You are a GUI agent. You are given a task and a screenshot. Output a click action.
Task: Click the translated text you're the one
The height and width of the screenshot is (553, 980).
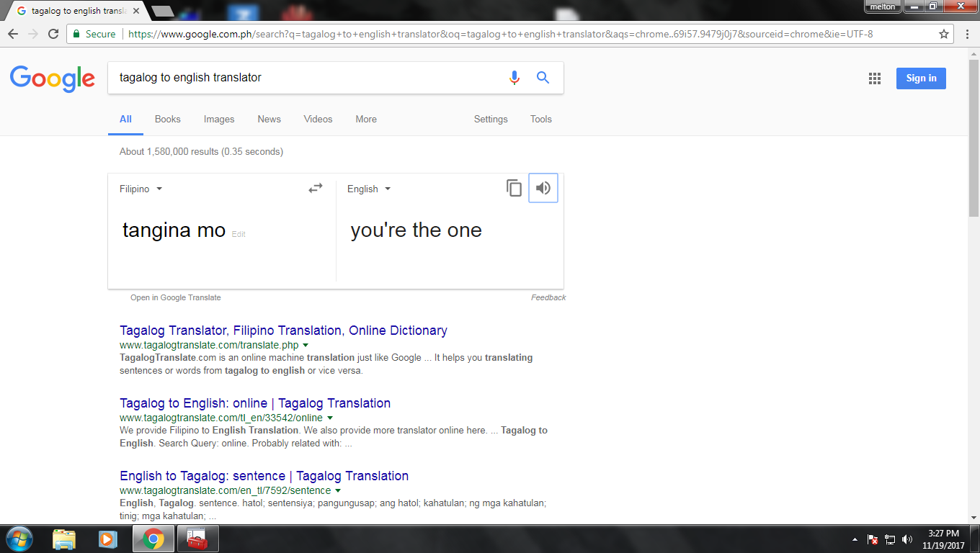click(416, 230)
